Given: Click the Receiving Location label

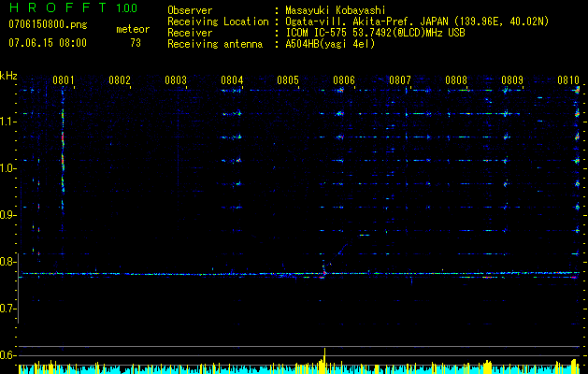Looking at the screenshot, I should tap(218, 22).
